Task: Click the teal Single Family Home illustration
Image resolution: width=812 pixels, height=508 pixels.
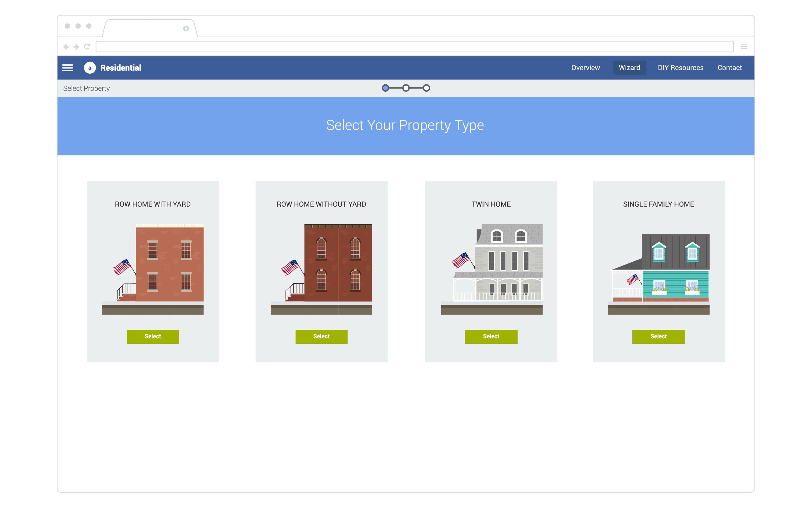Action: (659, 274)
